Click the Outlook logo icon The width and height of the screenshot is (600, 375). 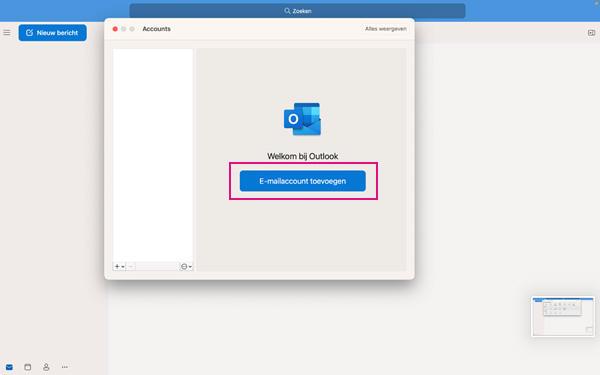302,119
